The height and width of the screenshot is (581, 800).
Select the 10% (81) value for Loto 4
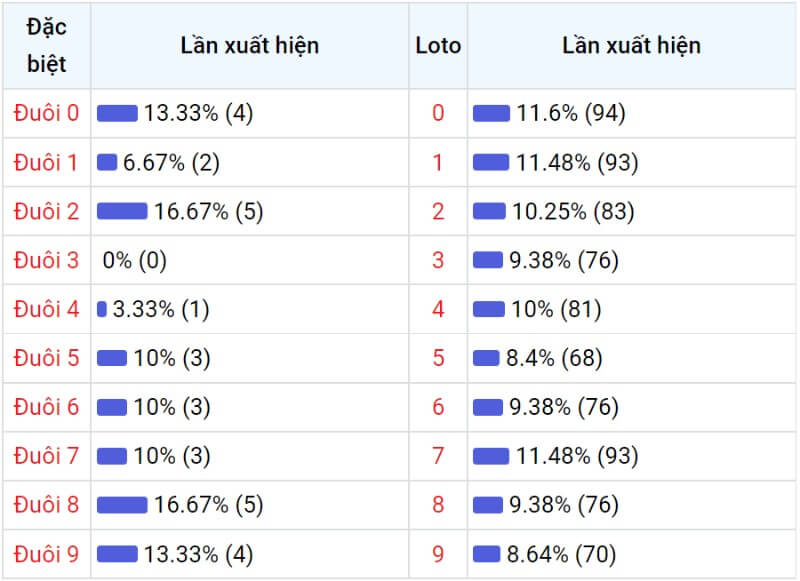click(x=556, y=310)
